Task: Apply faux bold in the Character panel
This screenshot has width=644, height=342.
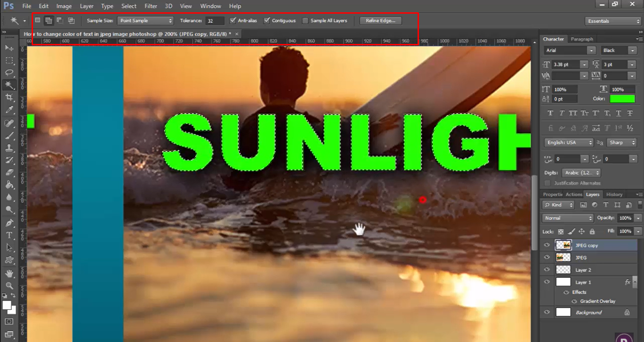Action: click(x=550, y=113)
